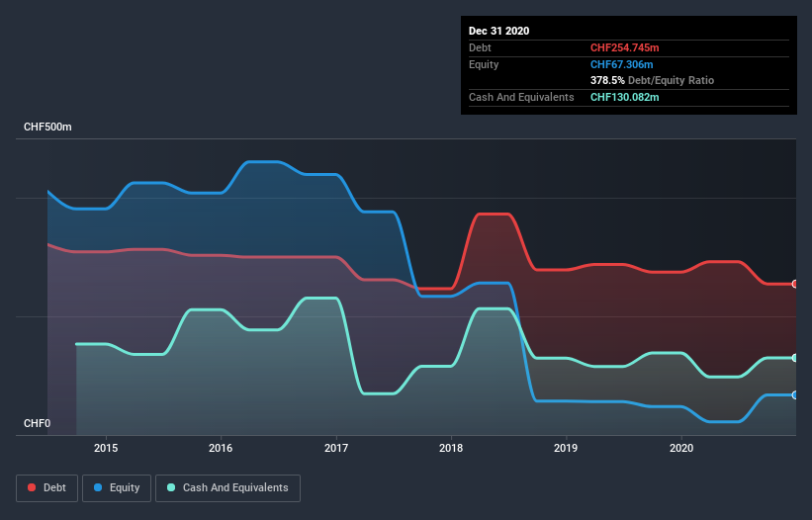
Task: Click the 378.5% Debt/Equity Ratio text
Action: click(652, 80)
